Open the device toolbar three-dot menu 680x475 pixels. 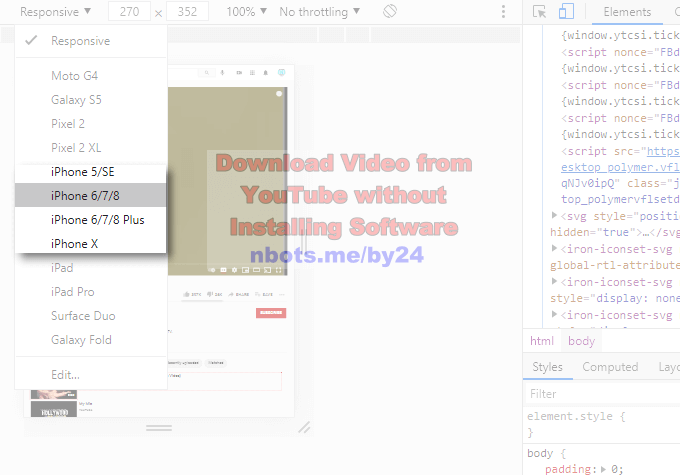503,12
